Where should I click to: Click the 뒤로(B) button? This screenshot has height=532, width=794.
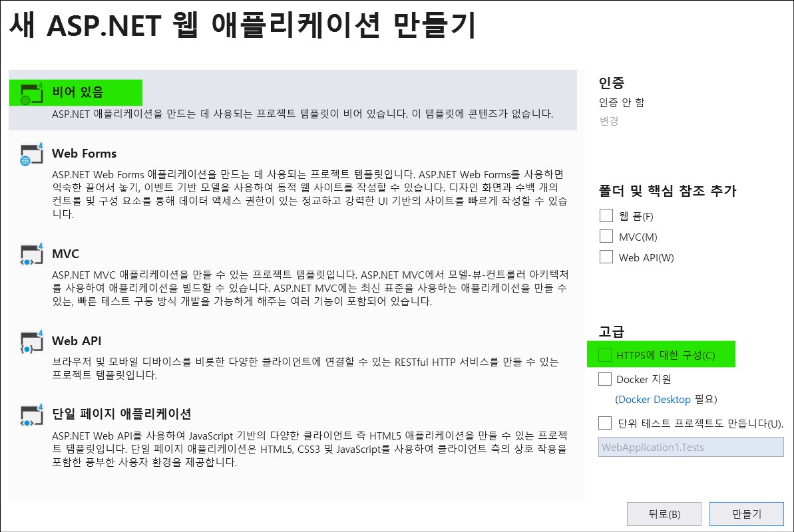664,514
